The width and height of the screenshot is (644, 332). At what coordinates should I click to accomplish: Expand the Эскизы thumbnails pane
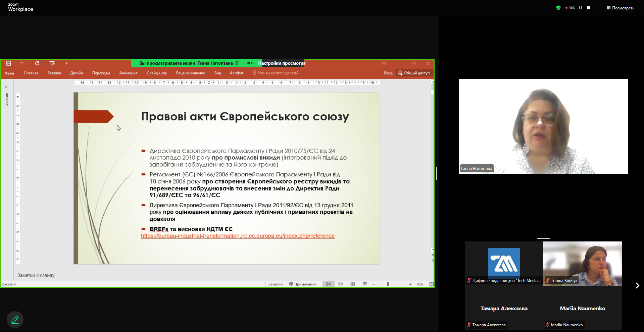tap(6, 87)
